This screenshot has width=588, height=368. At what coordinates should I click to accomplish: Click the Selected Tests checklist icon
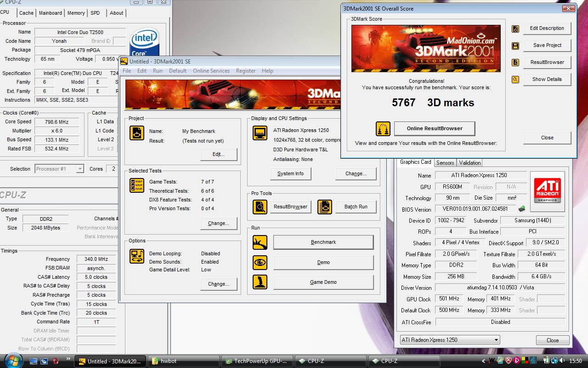coord(137,185)
